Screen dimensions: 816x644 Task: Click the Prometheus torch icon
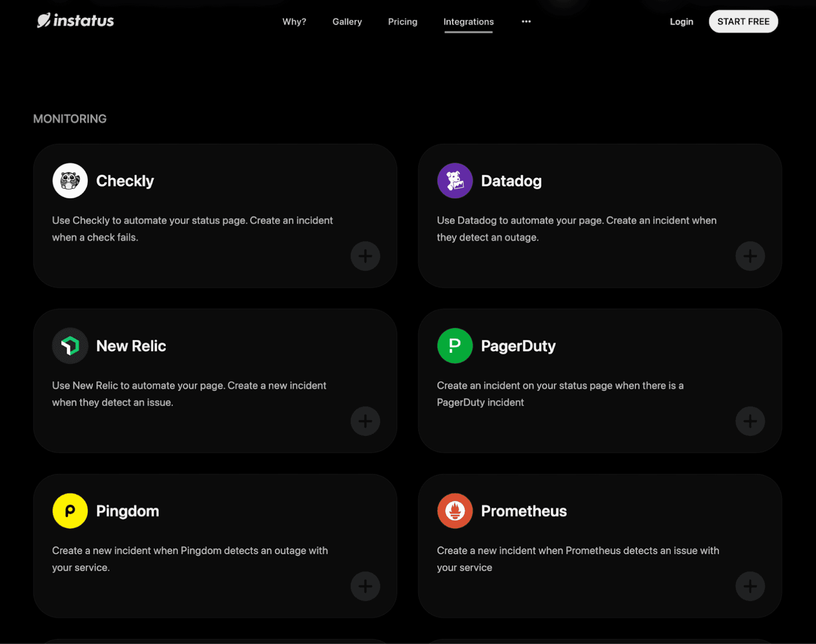tap(455, 511)
